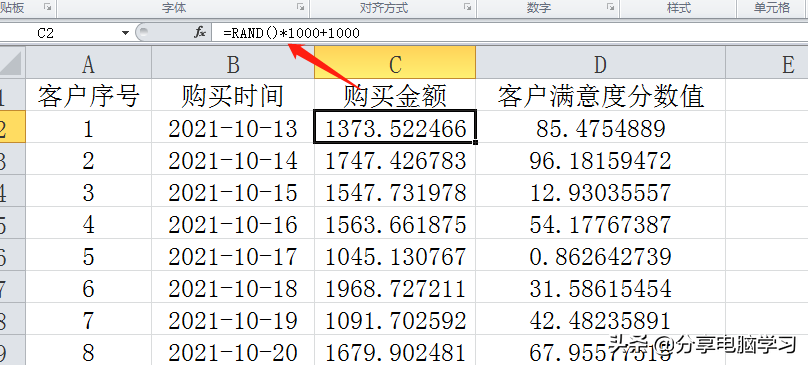Screen dimensions: 808x365
Task: Select customer number 2 cell in column A
Action: (89, 160)
